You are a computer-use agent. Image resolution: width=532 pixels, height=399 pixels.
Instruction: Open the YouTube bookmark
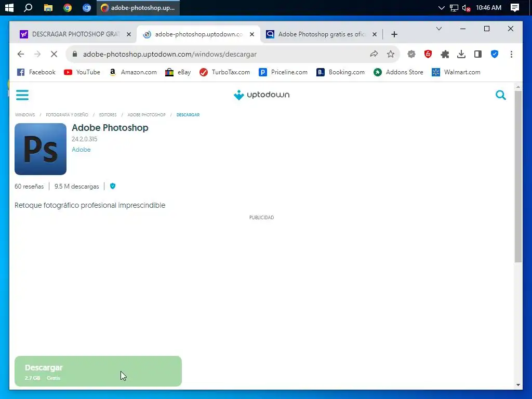point(82,72)
